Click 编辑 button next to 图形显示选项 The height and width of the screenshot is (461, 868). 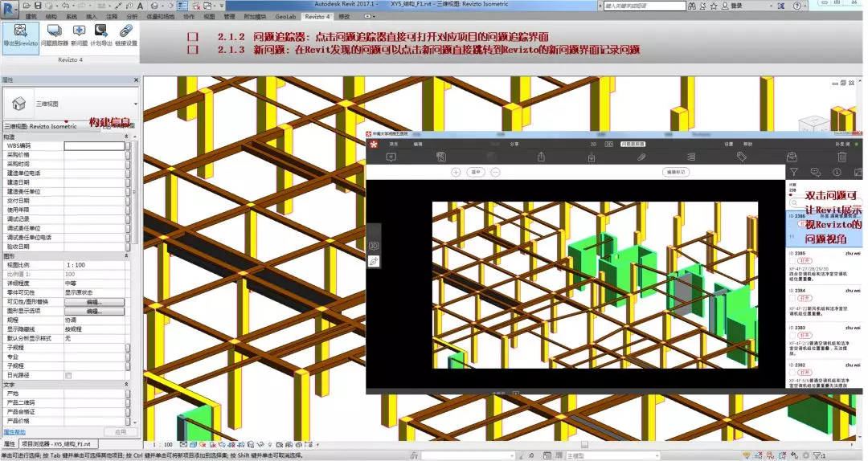(94, 311)
